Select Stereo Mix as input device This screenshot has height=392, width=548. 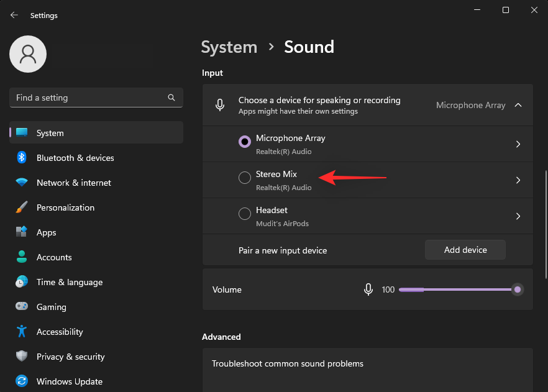[x=245, y=178]
